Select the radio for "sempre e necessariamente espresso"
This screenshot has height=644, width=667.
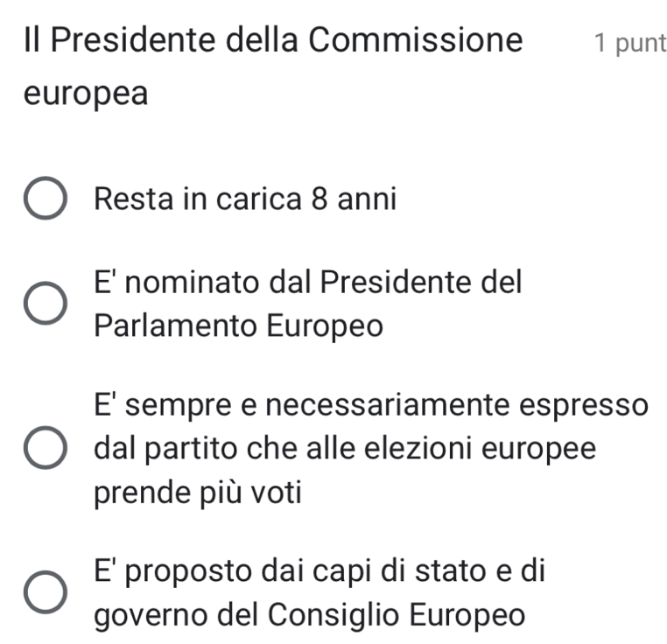click(46, 450)
